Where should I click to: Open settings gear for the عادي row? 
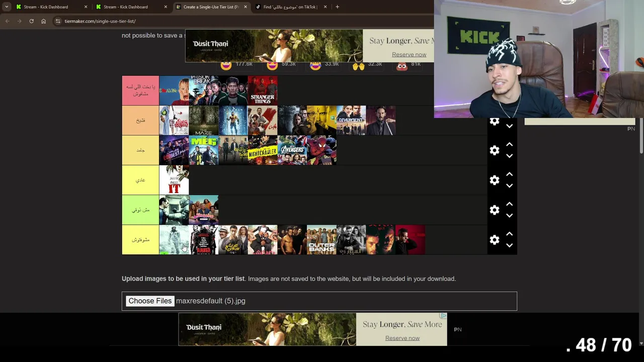point(494,180)
